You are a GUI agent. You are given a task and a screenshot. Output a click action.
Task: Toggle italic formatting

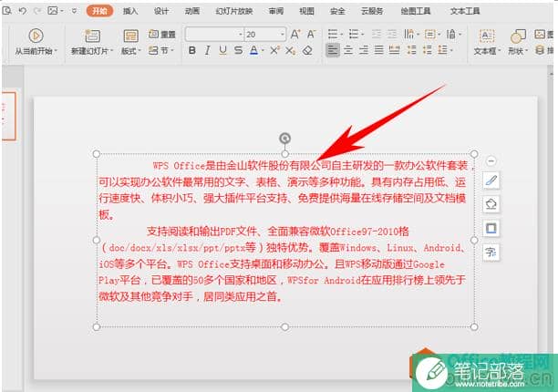(208, 50)
